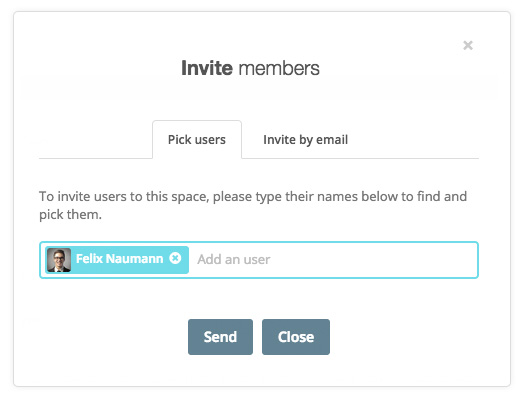This screenshot has height=402, width=525.
Task: Select the Pick users tab
Action: tap(197, 140)
